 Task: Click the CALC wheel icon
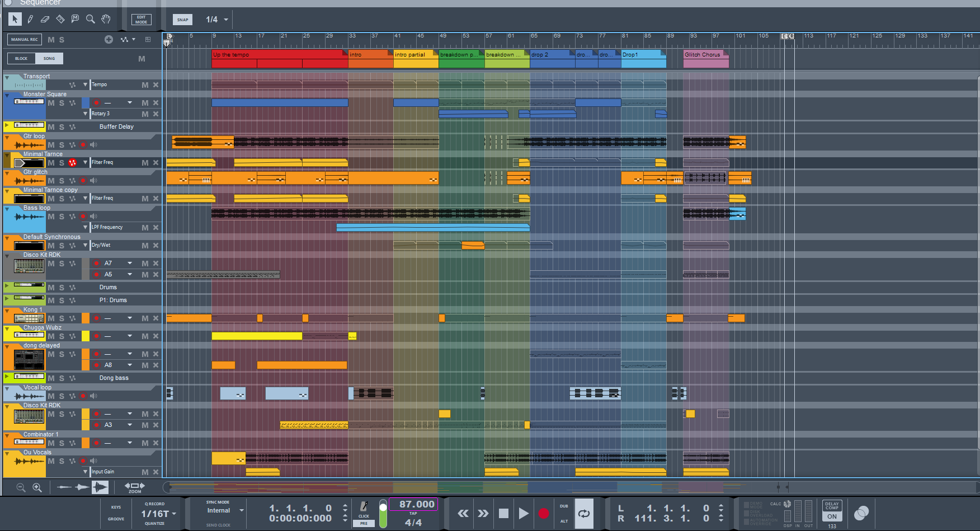pos(788,504)
